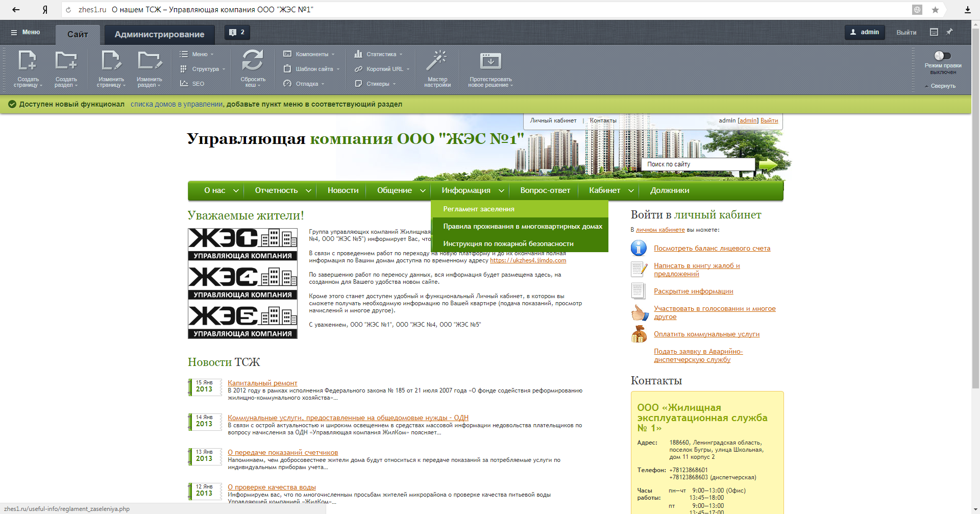Screen dimensions: 980x514
Task: Open the settings wizard wand icon
Action: (x=437, y=60)
